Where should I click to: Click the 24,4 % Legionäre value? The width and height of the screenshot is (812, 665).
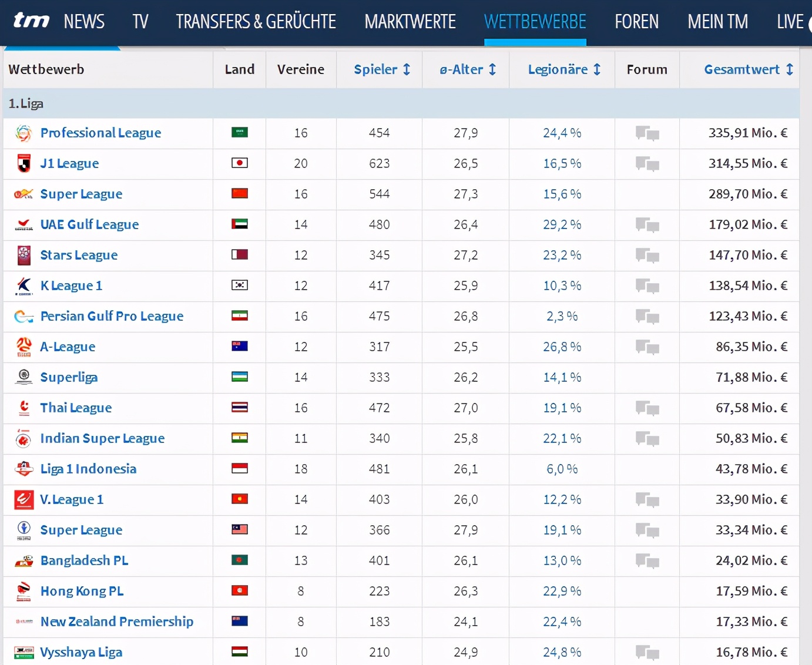562,133
